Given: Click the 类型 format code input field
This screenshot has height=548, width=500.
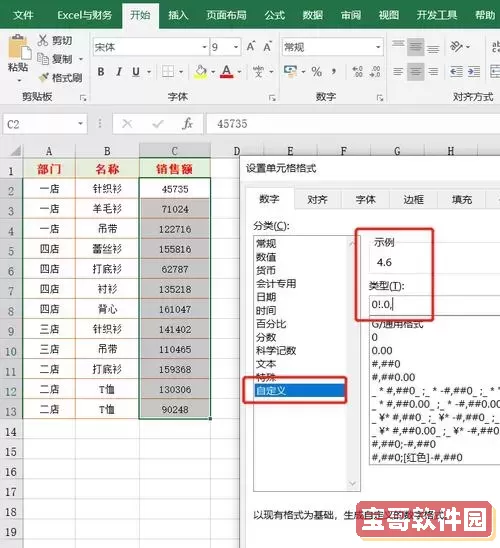Looking at the screenshot, I should (x=435, y=304).
